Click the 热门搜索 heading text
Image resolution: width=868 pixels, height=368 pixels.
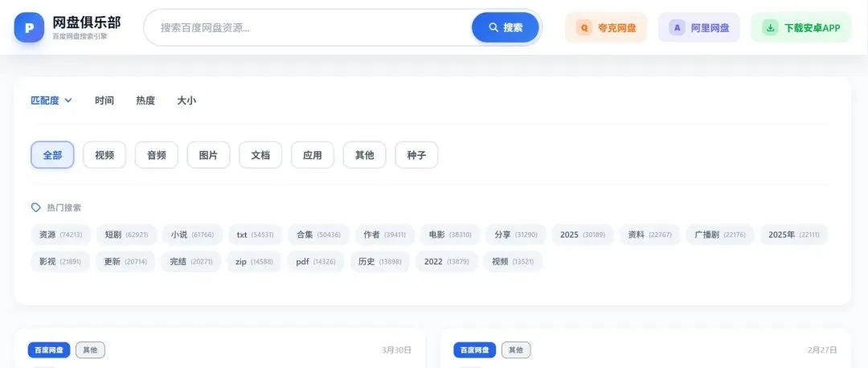[64, 207]
